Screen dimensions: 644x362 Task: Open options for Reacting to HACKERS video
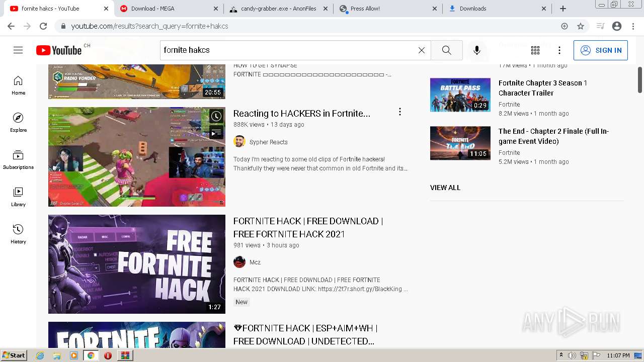click(400, 112)
